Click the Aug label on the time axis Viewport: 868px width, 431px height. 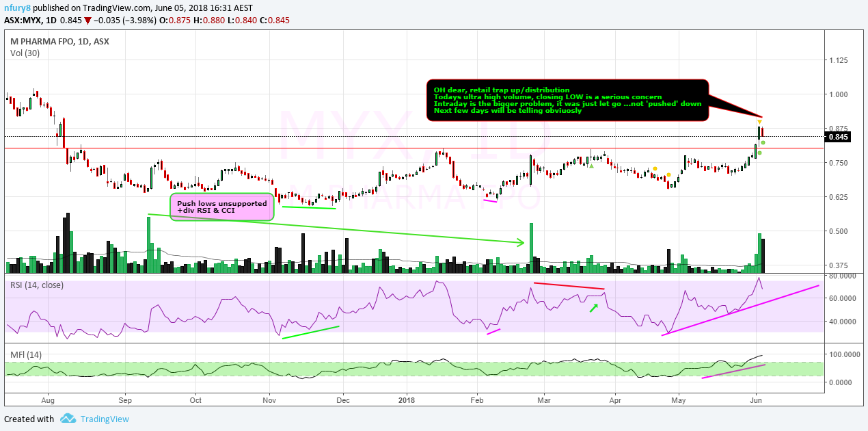pos(47,400)
